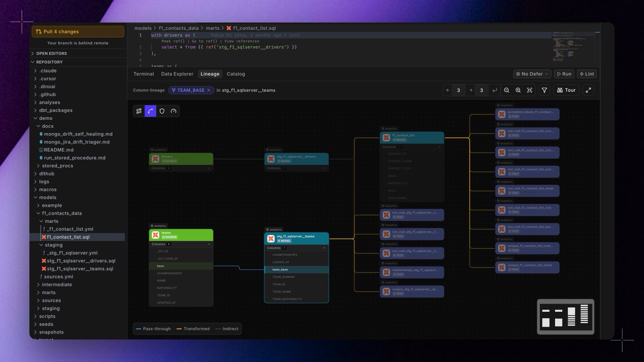Click the marts breadcrumb segment
This screenshot has width=644, height=362.
[213, 28]
